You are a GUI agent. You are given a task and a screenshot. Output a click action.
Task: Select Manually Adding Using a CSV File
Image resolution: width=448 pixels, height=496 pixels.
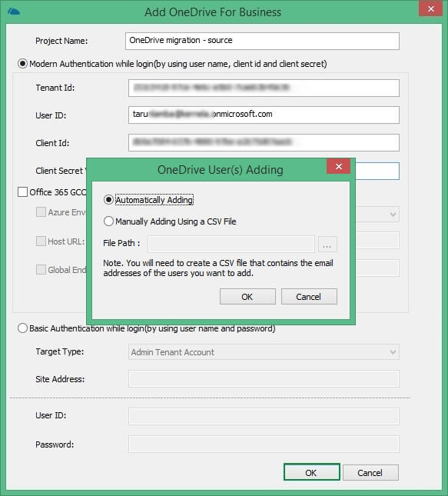170,221
